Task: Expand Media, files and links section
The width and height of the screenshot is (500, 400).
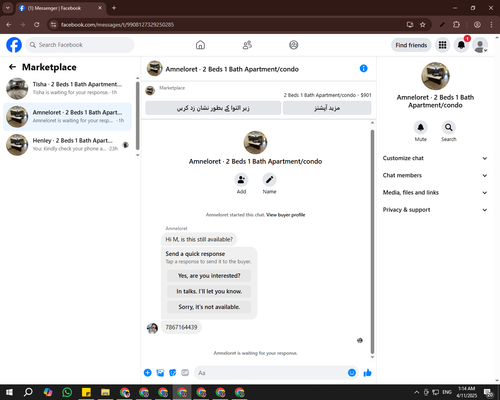Action: (x=435, y=193)
